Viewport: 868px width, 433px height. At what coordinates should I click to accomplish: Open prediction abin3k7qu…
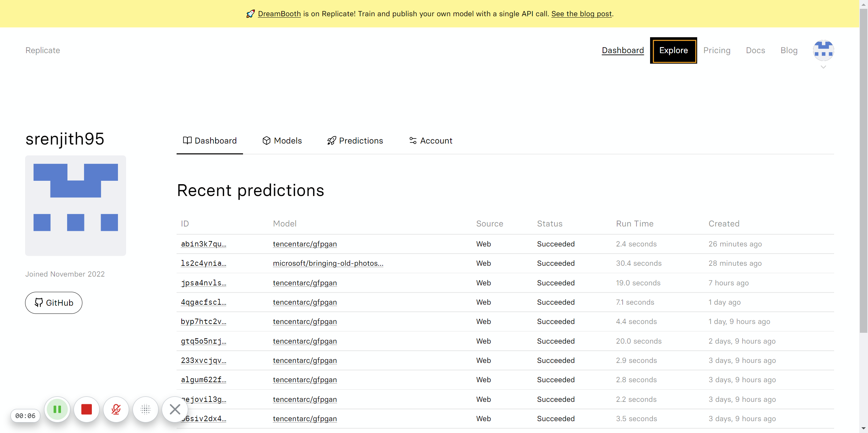coord(203,244)
